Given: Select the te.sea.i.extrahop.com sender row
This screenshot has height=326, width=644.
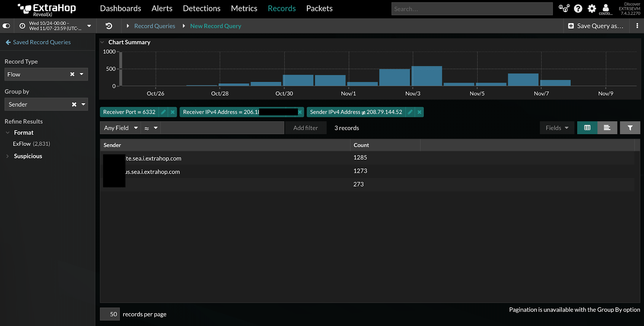Looking at the screenshot, I should pyautogui.click(x=367, y=158).
